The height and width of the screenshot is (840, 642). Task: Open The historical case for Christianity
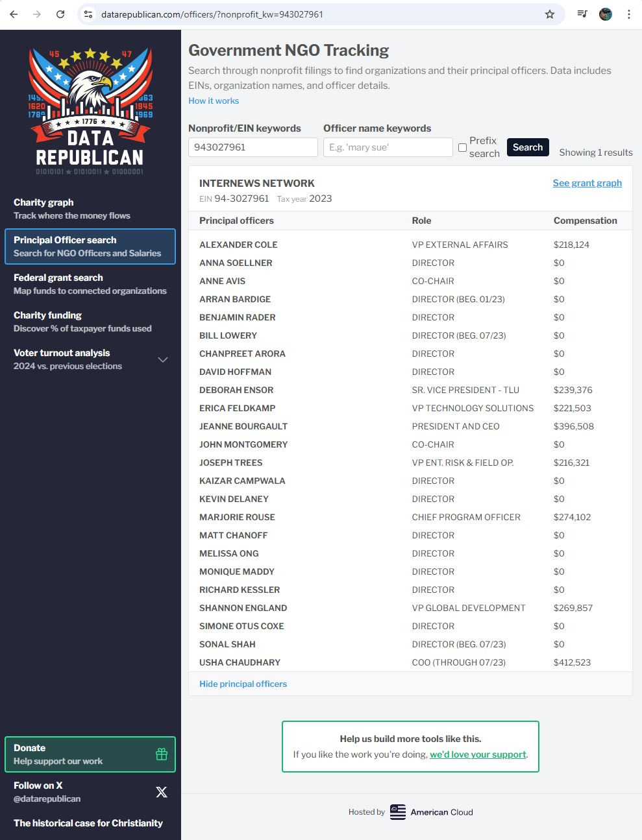pos(88,823)
